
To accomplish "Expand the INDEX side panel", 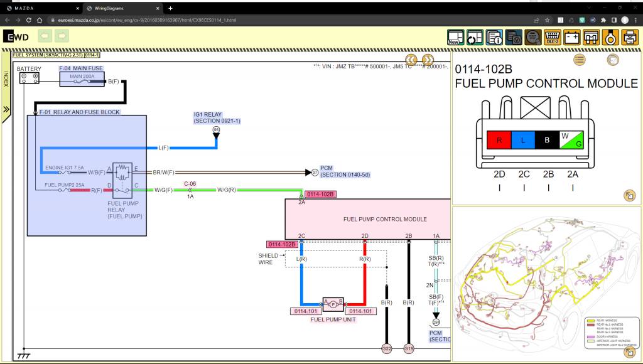I will point(6,109).
